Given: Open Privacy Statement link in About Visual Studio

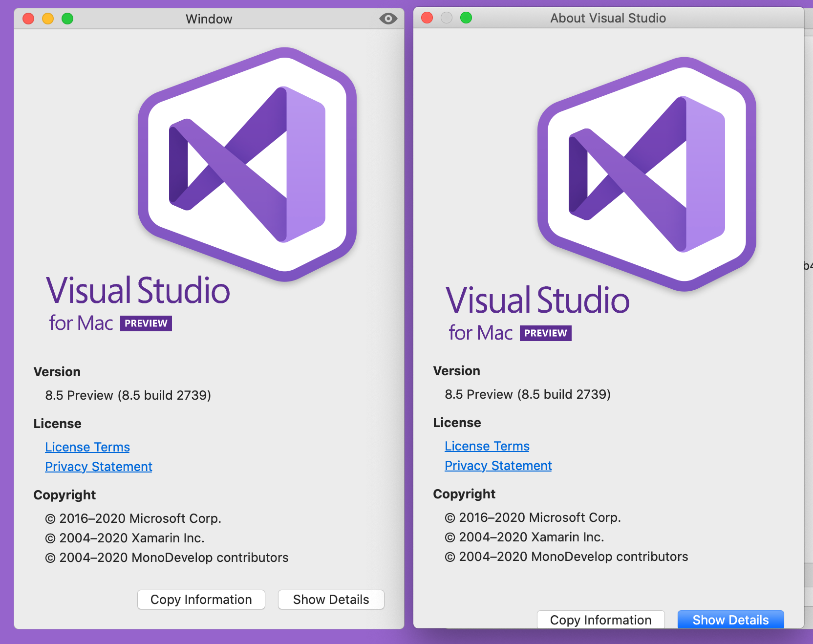Looking at the screenshot, I should [498, 466].
